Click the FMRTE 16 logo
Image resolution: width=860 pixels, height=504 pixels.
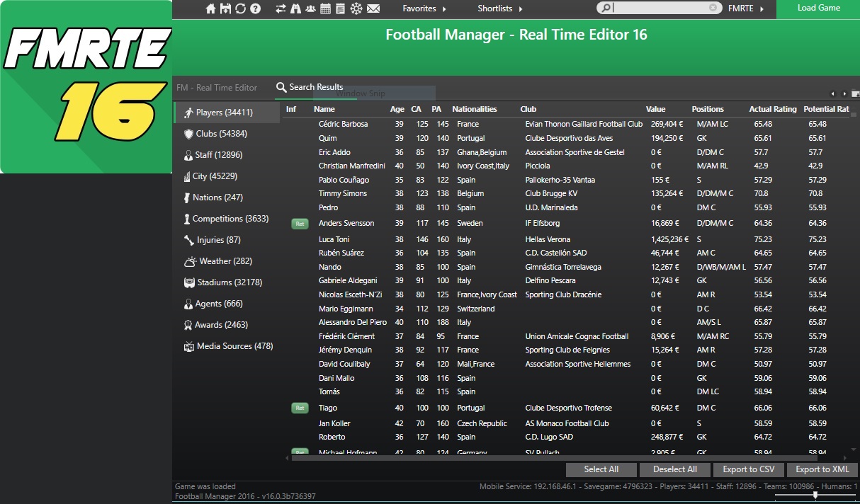point(86,86)
